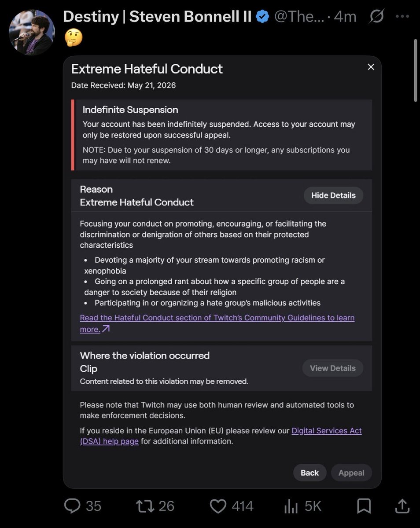
Task: Click the reply count 35
Action: 93,506
